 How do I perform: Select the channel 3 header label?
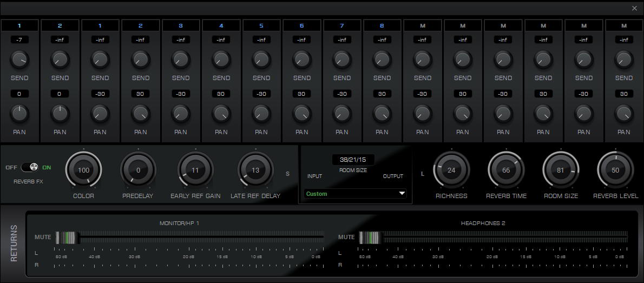point(180,25)
